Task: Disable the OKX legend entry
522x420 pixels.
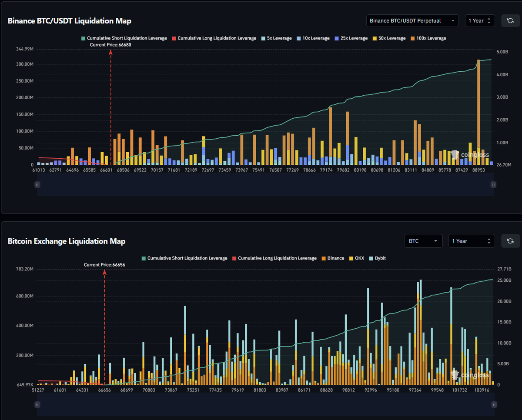Action: tap(357, 258)
